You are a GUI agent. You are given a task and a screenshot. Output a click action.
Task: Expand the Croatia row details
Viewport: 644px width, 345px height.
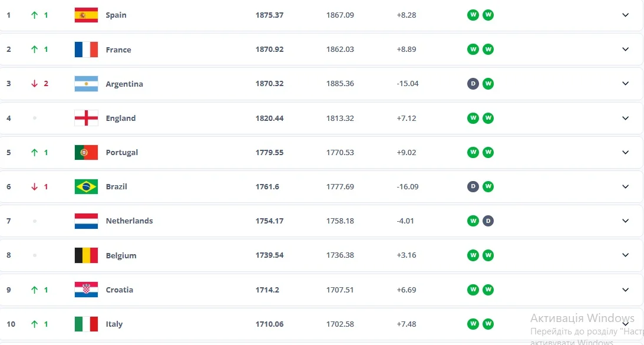[626, 290]
